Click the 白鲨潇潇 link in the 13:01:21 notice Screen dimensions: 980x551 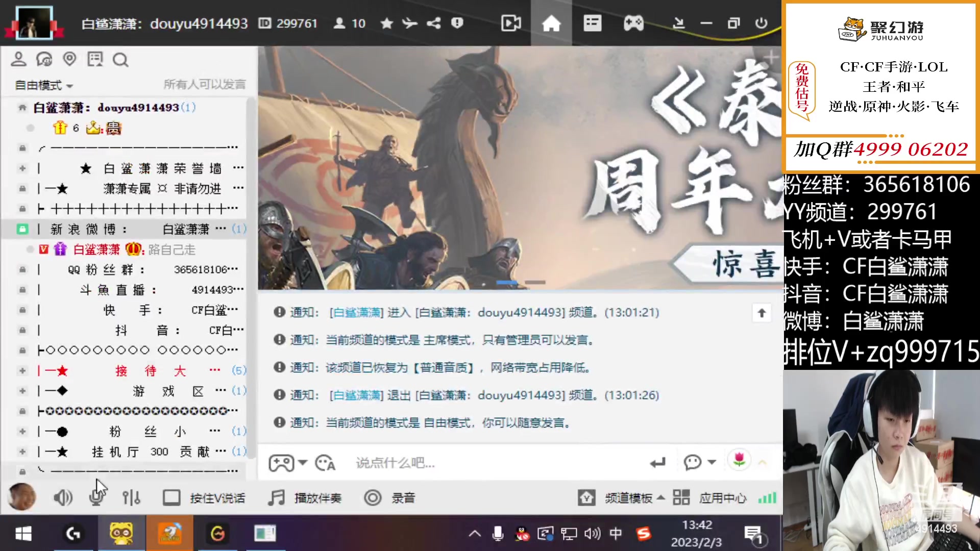coord(356,312)
